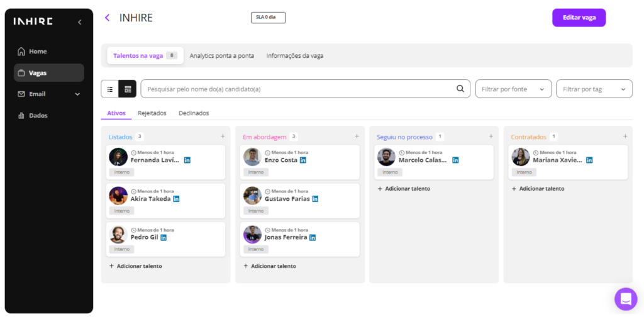Open Marcelo Calas's LinkedIn icon

(x=455, y=160)
